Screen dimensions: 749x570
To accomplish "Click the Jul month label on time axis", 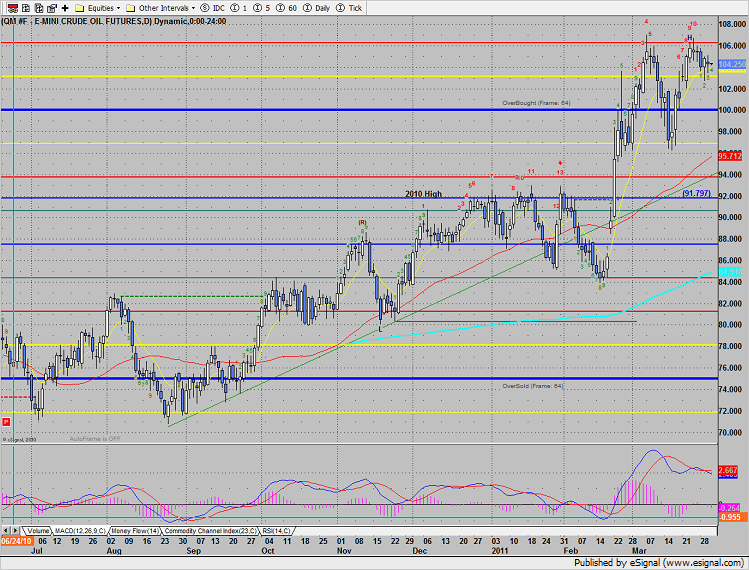I will coord(37,551).
